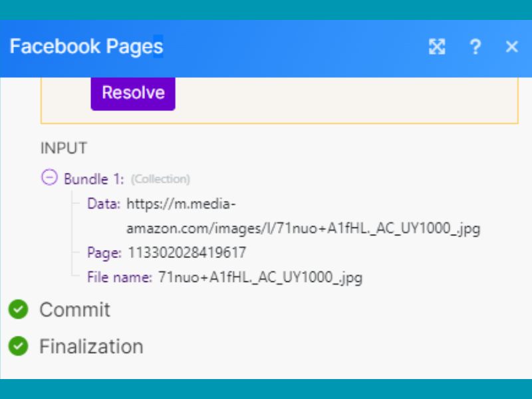Click the green check beside Finalization

(x=19, y=346)
